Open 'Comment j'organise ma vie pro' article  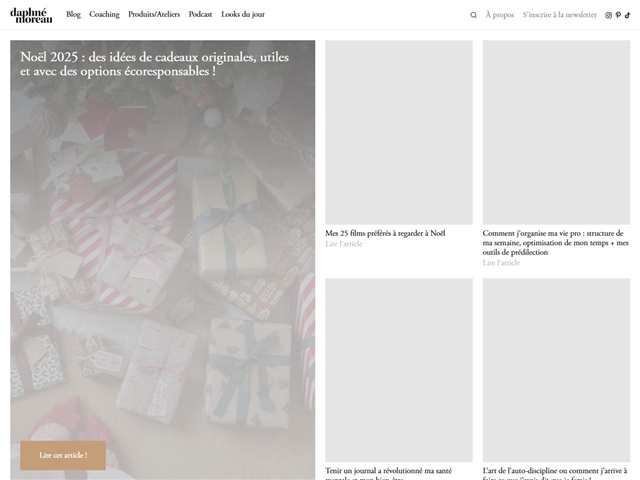point(555,242)
